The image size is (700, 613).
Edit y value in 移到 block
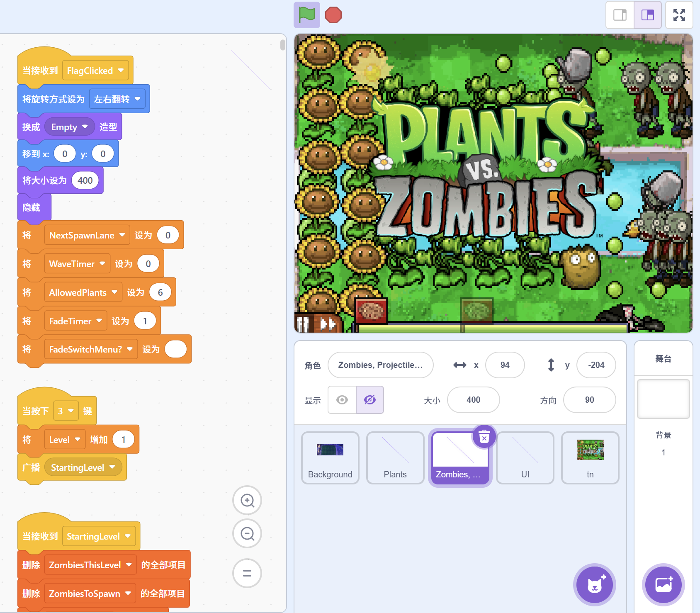103,154
